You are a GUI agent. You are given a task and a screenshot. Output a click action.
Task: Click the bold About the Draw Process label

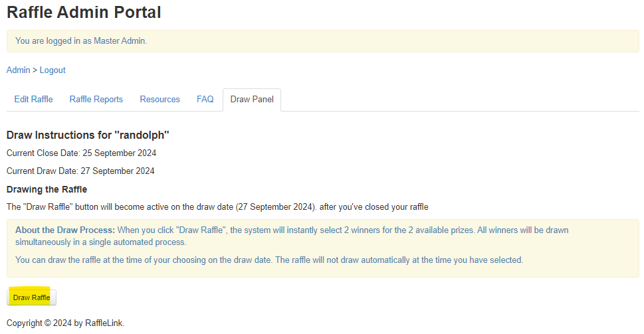pyautogui.click(x=65, y=230)
